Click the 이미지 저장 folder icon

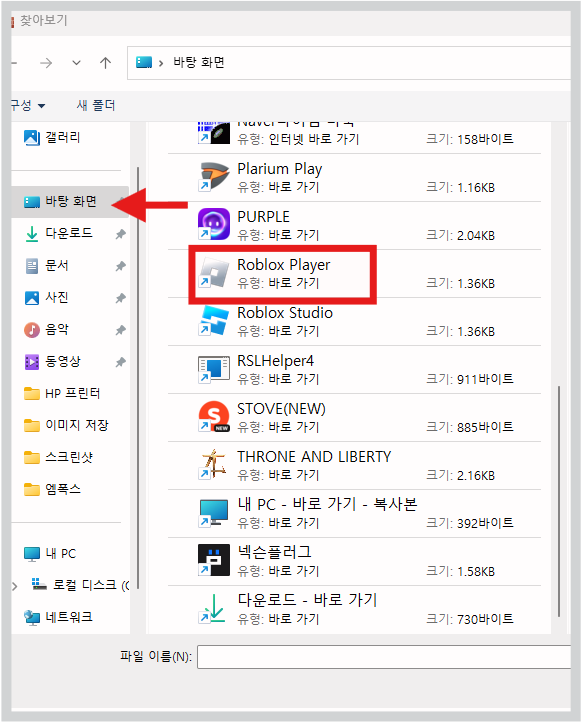point(32,425)
